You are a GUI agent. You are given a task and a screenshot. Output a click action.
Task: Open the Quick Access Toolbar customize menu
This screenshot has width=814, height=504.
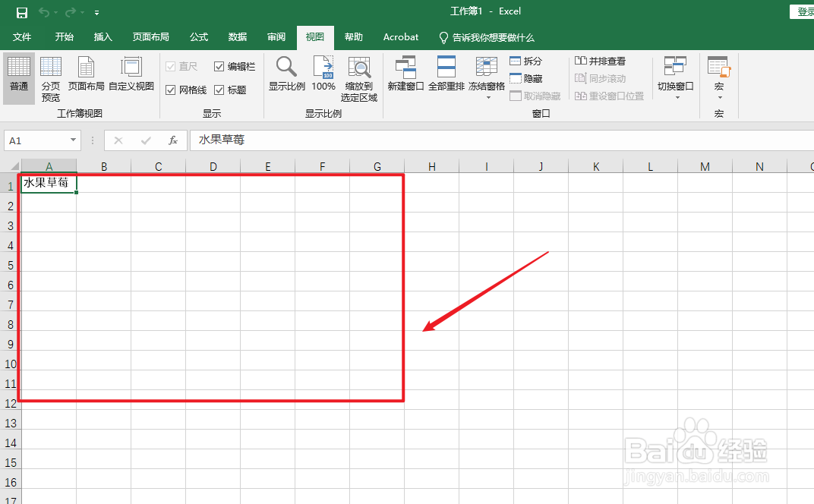(96, 12)
